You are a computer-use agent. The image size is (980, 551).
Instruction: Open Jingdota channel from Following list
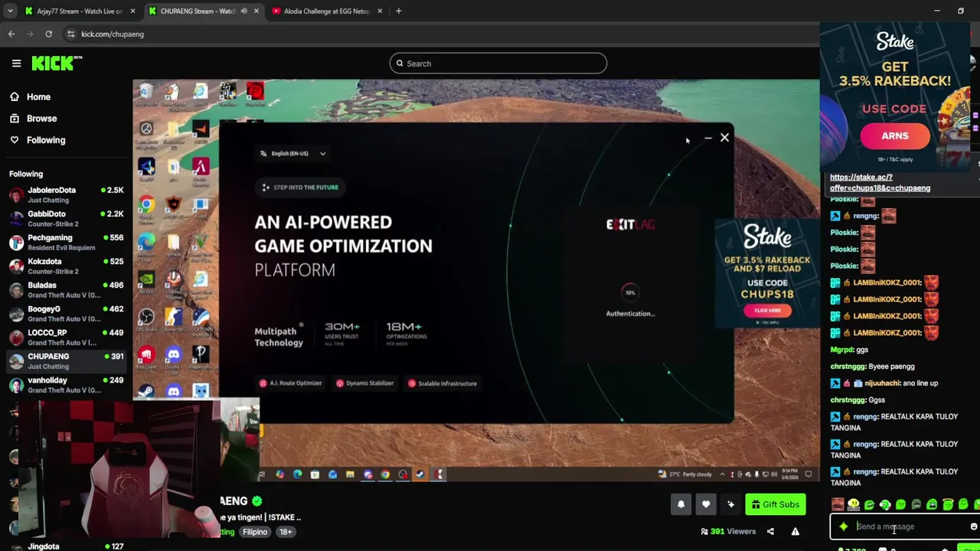click(65, 546)
